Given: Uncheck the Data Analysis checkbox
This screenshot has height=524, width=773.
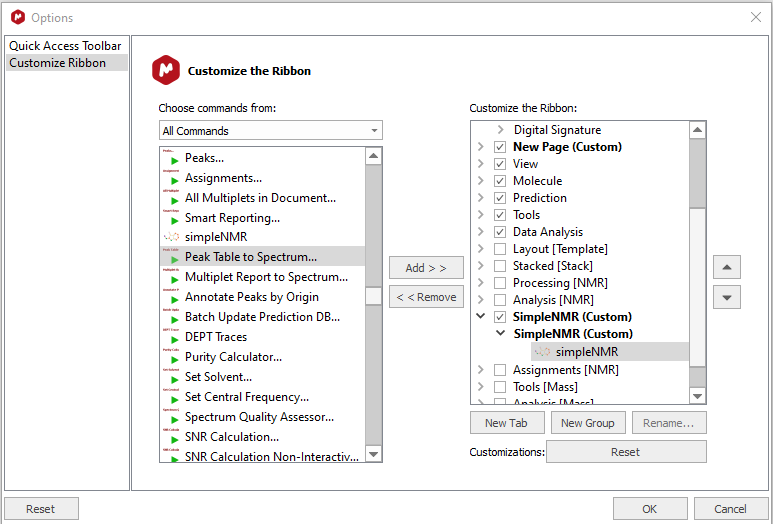Looking at the screenshot, I should point(500,232).
